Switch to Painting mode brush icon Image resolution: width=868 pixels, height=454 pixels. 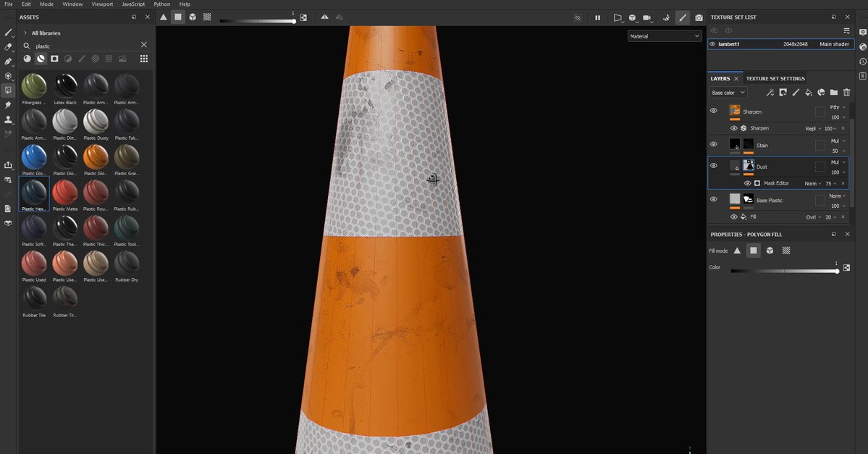tap(683, 17)
